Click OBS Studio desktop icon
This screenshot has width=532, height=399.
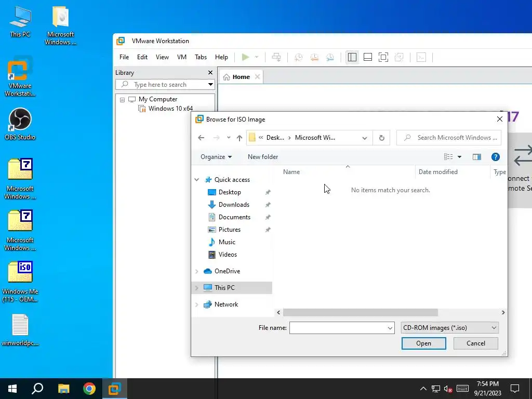(x=20, y=124)
